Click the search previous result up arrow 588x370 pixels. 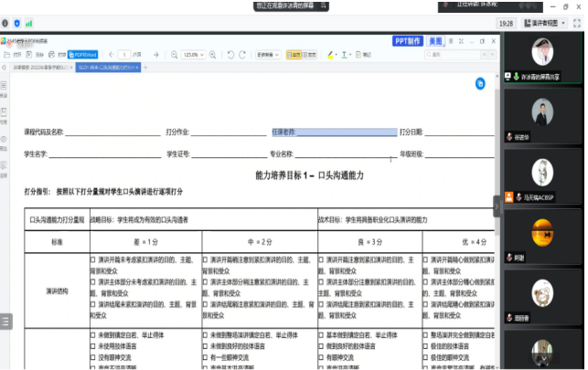(484, 55)
